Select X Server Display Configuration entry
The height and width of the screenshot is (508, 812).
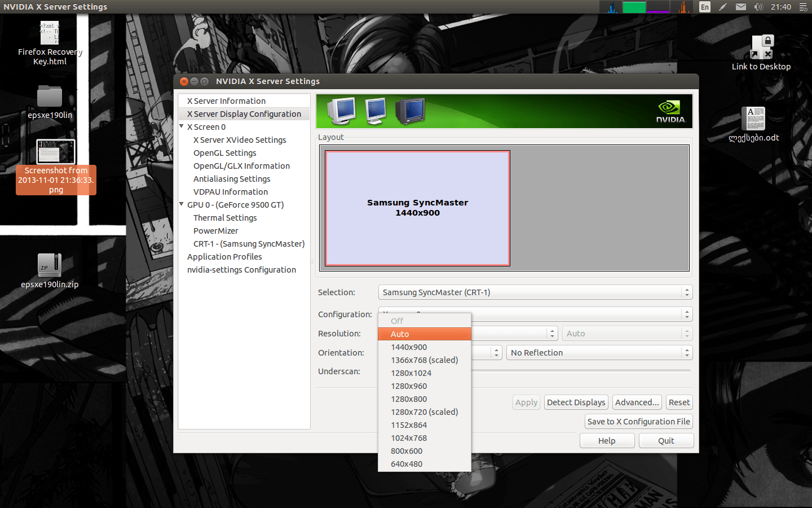click(x=244, y=114)
